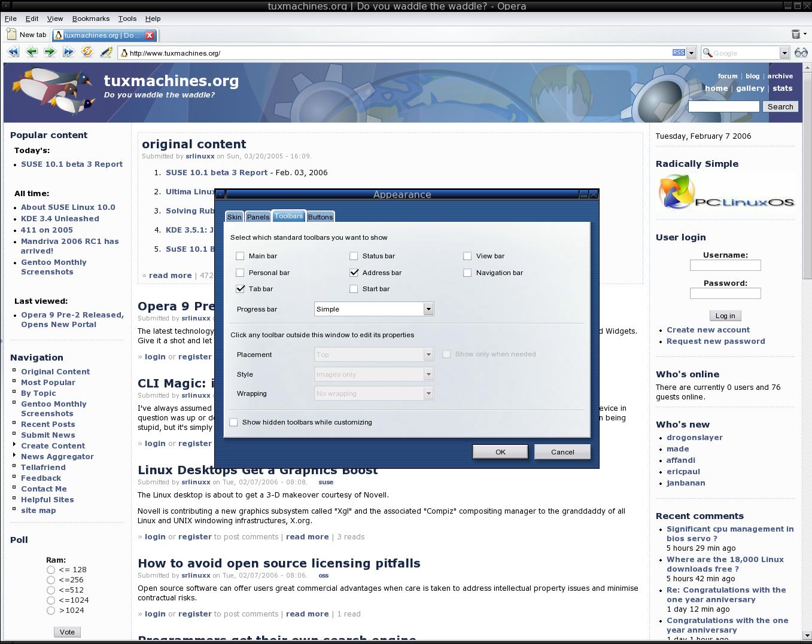Viewport: 812px width, 644px height.
Task: Click the magnifier icon in Google search box
Action: tap(707, 53)
